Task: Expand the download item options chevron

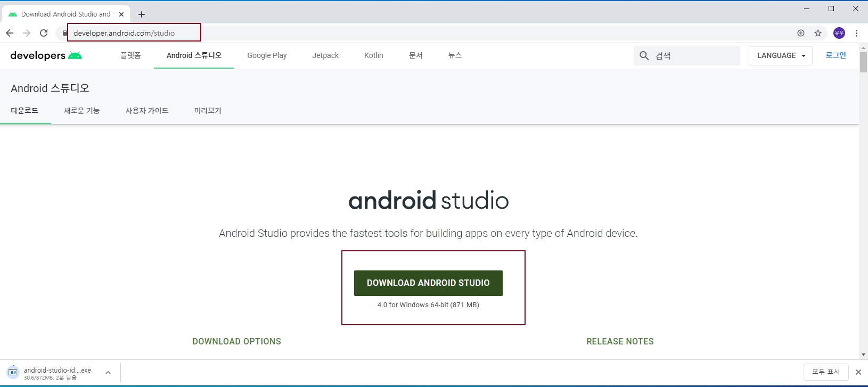Action: (x=108, y=373)
